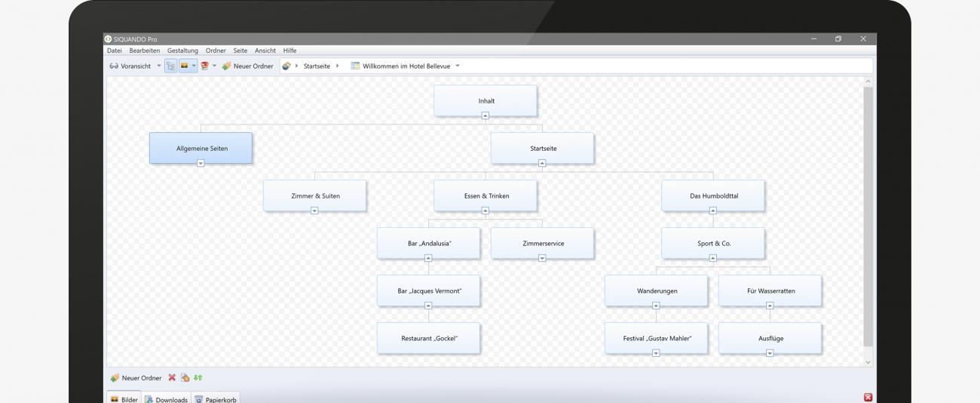Screen dimensions: 980x403
Task: Expand the Zimmerservice node
Action: 542,258
